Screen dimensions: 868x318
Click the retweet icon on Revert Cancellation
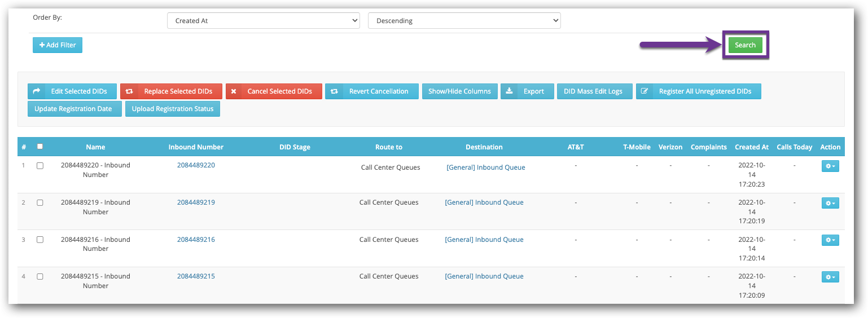(334, 91)
